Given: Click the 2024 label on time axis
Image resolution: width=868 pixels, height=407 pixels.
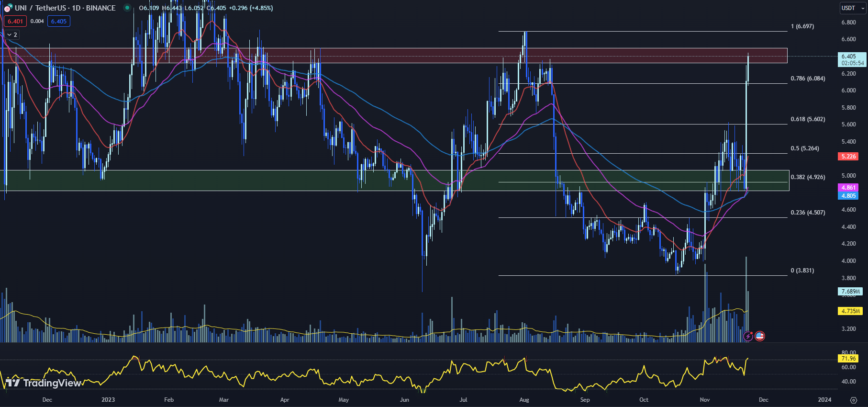Looking at the screenshot, I should click(824, 399).
